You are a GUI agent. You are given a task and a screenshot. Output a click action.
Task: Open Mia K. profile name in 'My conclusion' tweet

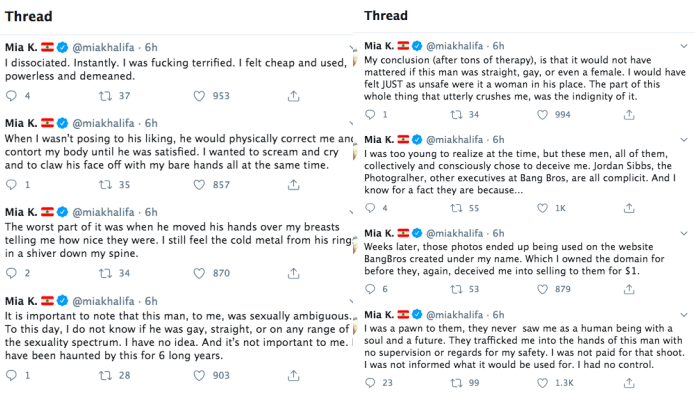click(x=379, y=46)
